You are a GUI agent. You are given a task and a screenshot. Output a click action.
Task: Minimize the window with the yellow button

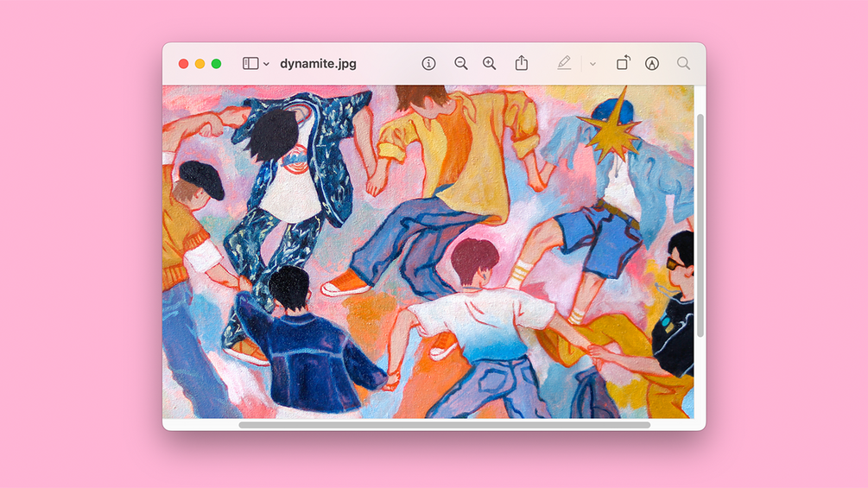tap(200, 64)
